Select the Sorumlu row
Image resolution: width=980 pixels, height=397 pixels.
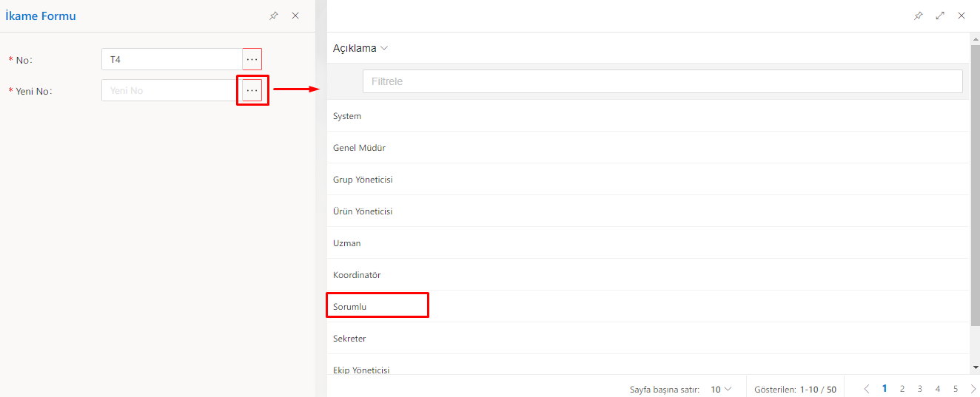click(x=350, y=306)
